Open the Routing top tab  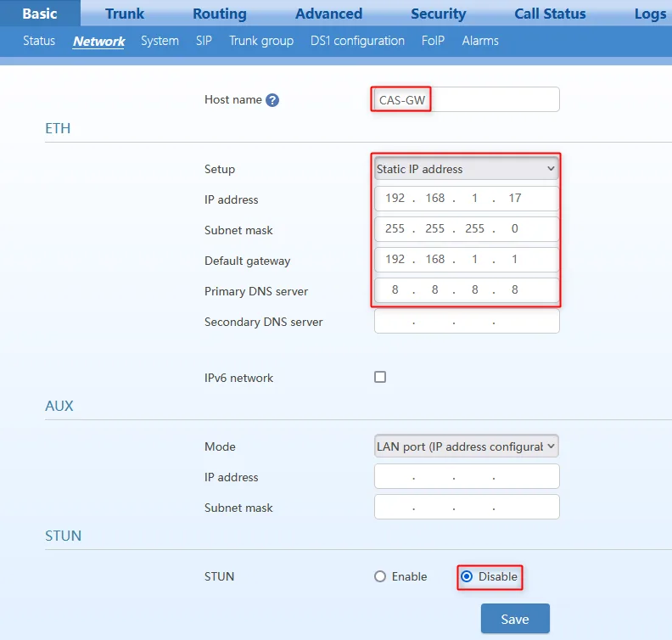point(220,14)
